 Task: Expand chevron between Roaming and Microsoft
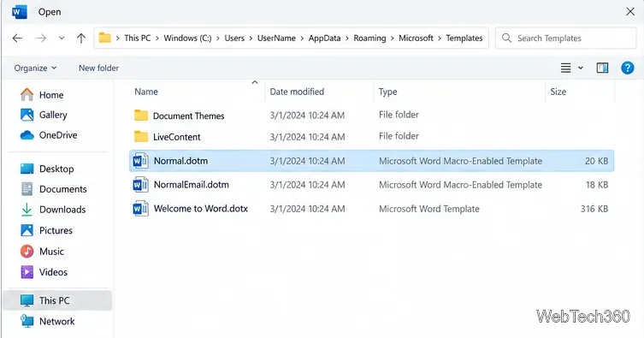point(393,39)
